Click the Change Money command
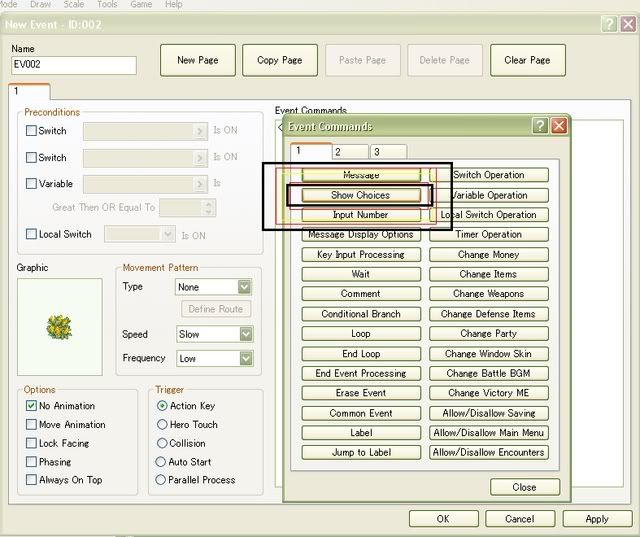 tap(489, 255)
